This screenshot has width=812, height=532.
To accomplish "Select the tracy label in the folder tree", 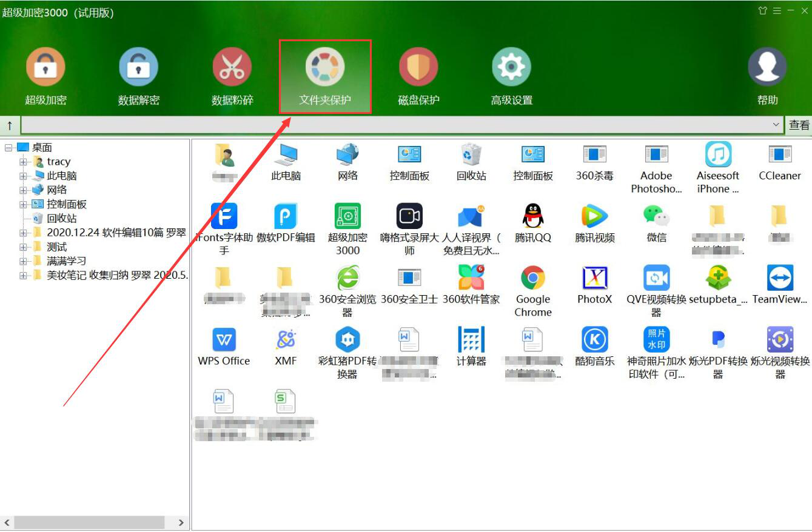I will pos(59,162).
